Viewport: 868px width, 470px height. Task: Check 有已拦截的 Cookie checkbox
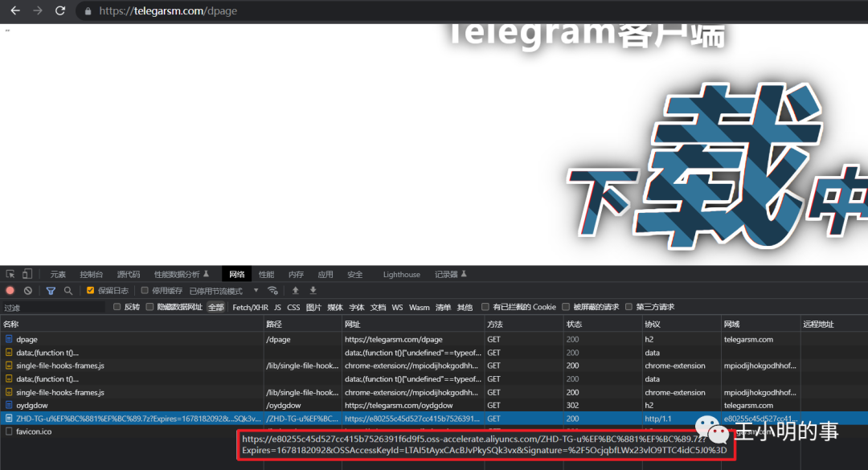pos(485,307)
